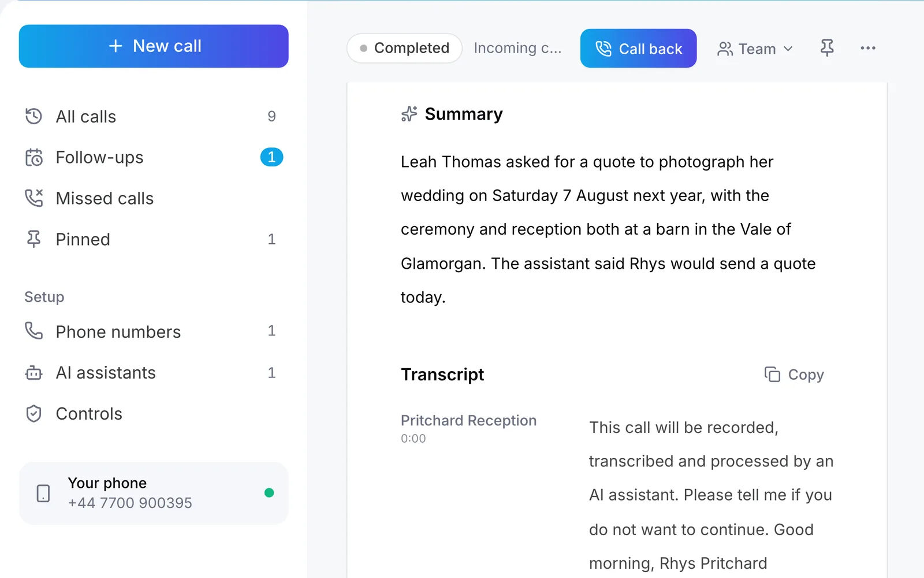Image resolution: width=924 pixels, height=578 pixels.
Task: Click the Incoming call label
Action: [x=517, y=48]
